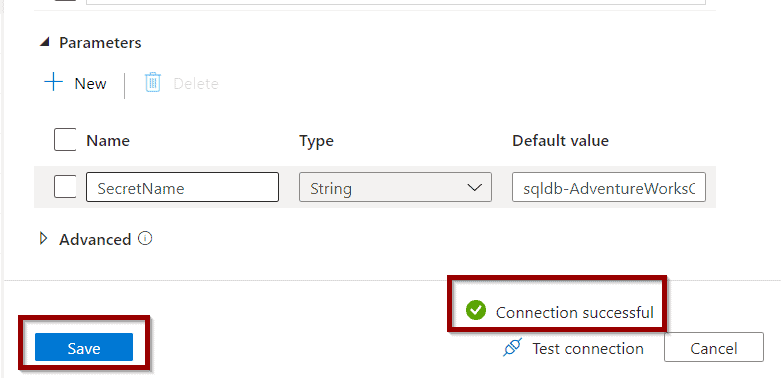The width and height of the screenshot is (781, 378).
Task: Click the green checkmark success icon
Action: 476,311
